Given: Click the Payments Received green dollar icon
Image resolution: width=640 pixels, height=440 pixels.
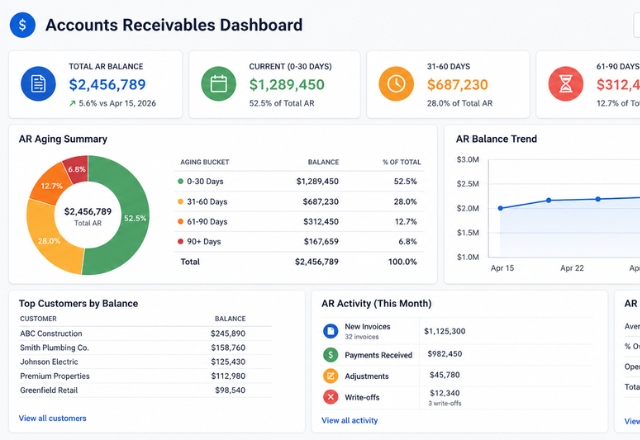Looking at the screenshot, I should pos(331,355).
